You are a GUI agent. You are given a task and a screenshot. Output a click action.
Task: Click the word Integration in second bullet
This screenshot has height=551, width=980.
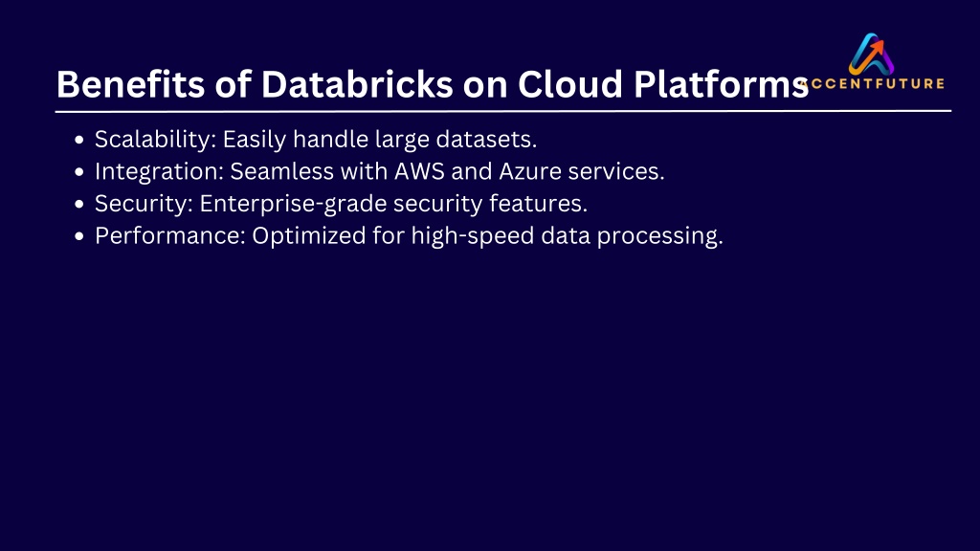pos(159,172)
